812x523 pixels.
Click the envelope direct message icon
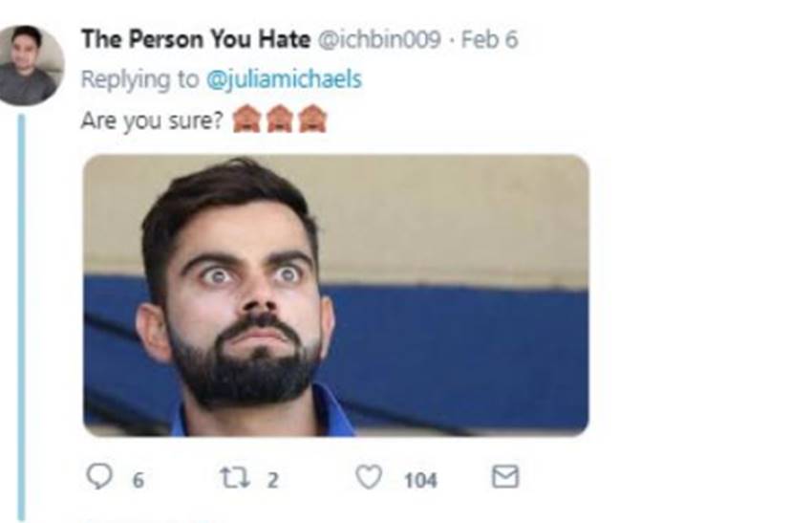pos(504,477)
